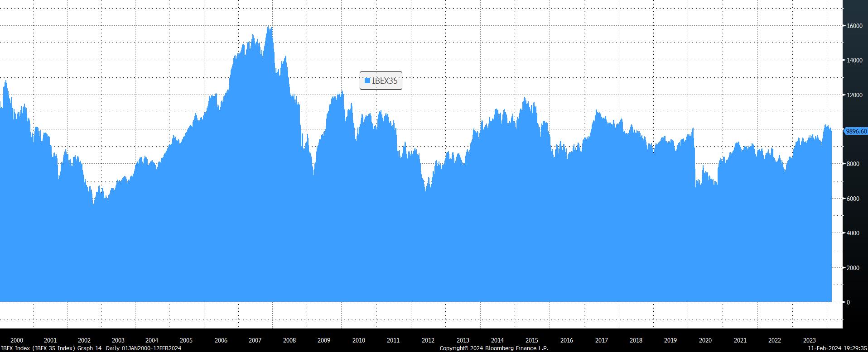Click the 2020 year label on time axis
Screen dimensions: 868x352
point(705,340)
